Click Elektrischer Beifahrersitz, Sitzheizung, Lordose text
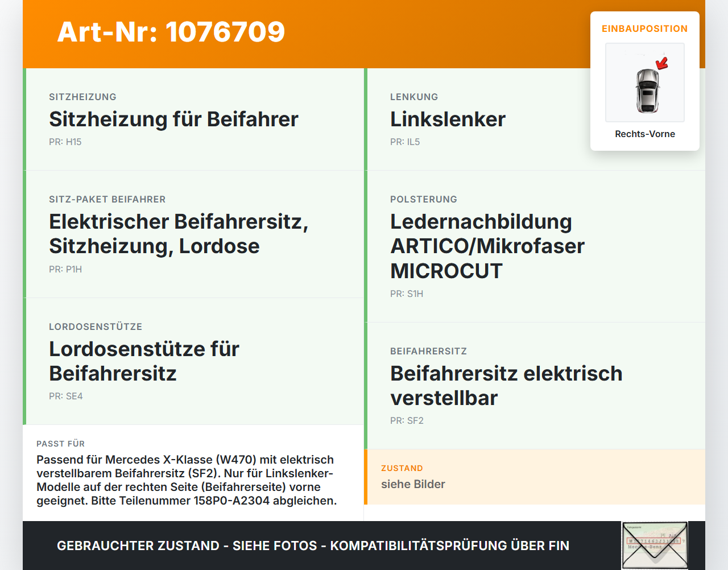This screenshot has height=570, width=728. coord(179,234)
